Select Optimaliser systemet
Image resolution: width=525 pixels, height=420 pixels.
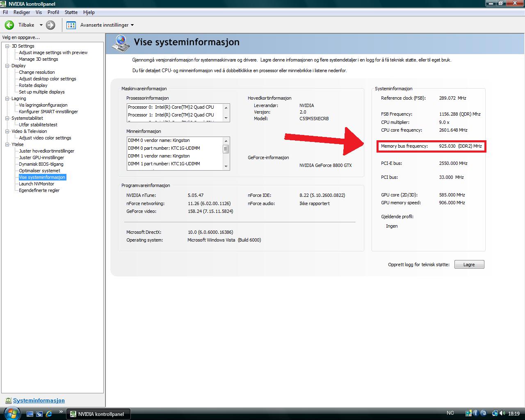(39, 171)
